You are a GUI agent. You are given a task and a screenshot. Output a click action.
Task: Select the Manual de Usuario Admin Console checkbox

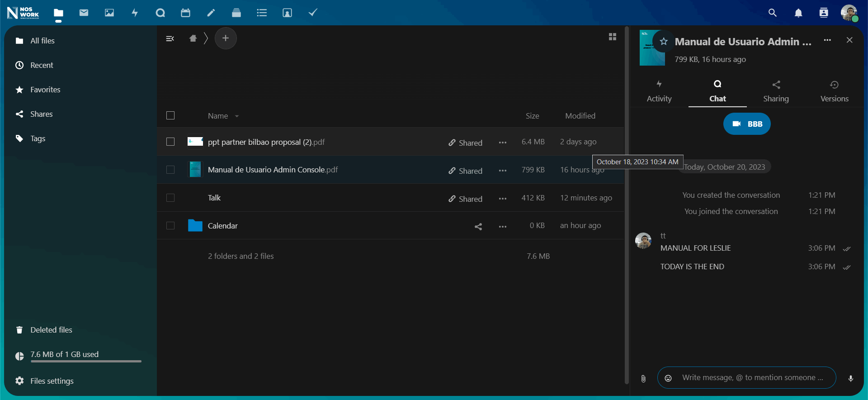tap(170, 170)
